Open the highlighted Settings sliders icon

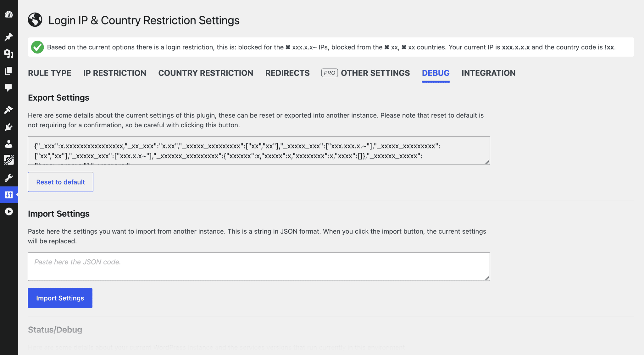[x=9, y=195]
